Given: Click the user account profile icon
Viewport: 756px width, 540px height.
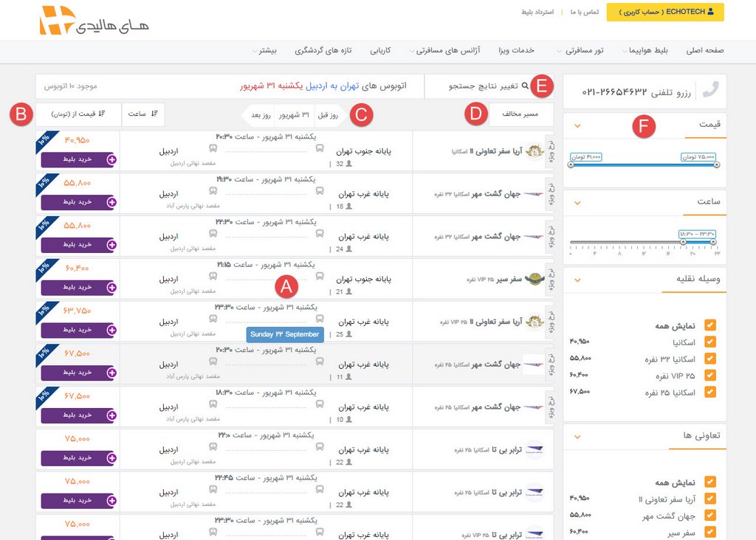Looking at the screenshot, I should (710, 12).
